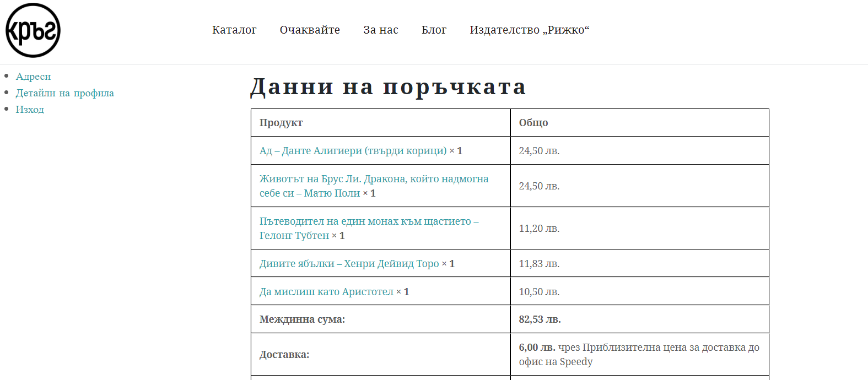Select the price 10,50 лв.
The image size is (868, 380).
539,291
